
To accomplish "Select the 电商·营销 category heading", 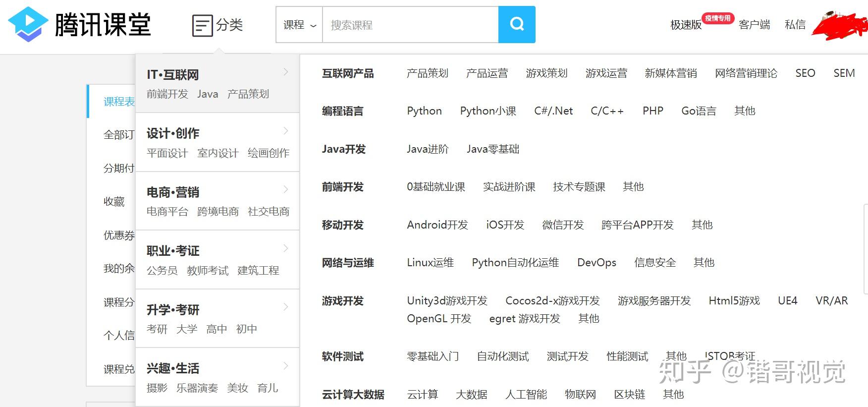I will click(x=173, y=192).
